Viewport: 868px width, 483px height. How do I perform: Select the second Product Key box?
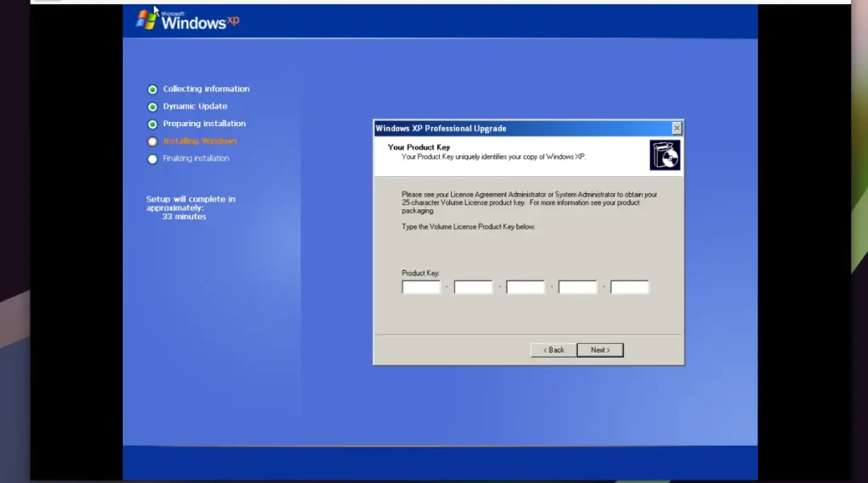[473, 287]
